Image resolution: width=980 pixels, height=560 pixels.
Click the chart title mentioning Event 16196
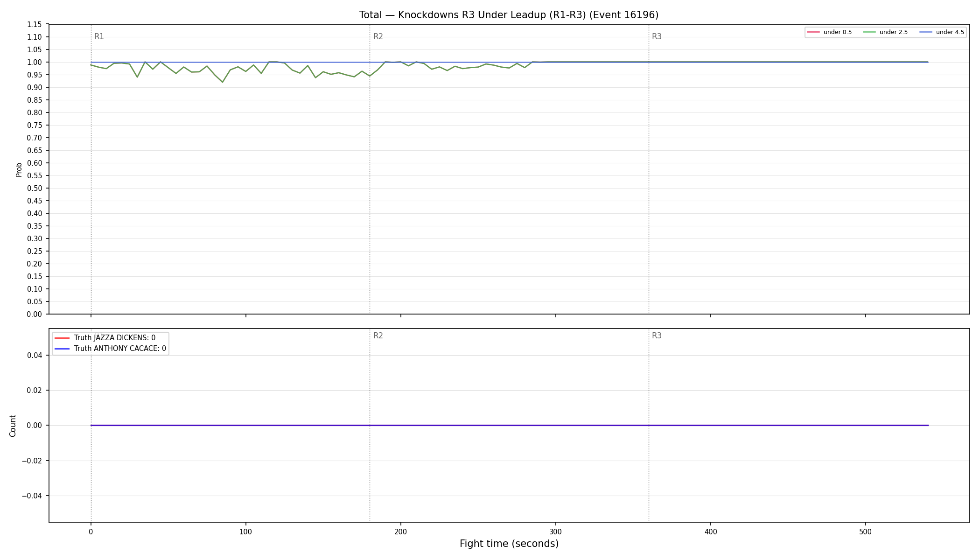click(509, 15)
